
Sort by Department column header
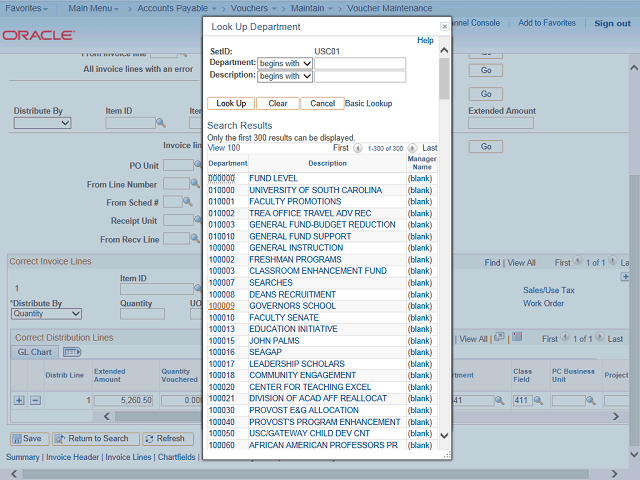(228, 163)
